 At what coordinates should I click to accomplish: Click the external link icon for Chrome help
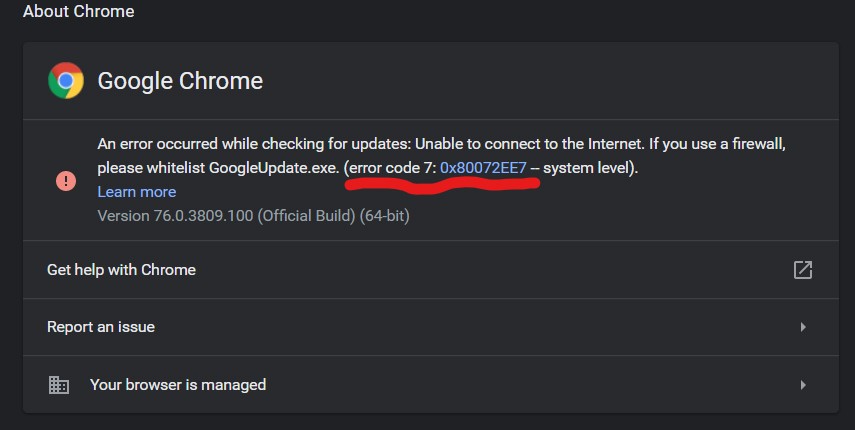pyautogui.click(x=802, y=269)
